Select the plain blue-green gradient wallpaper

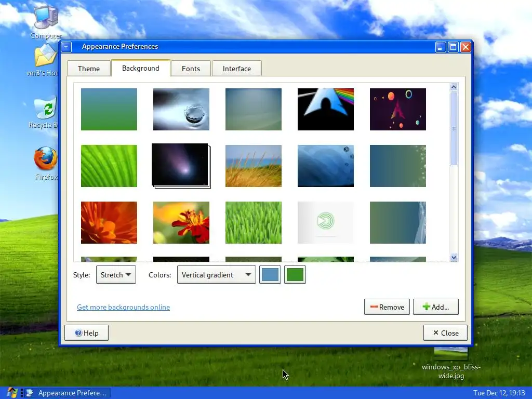pyautogui.click(x=109, y=109)
